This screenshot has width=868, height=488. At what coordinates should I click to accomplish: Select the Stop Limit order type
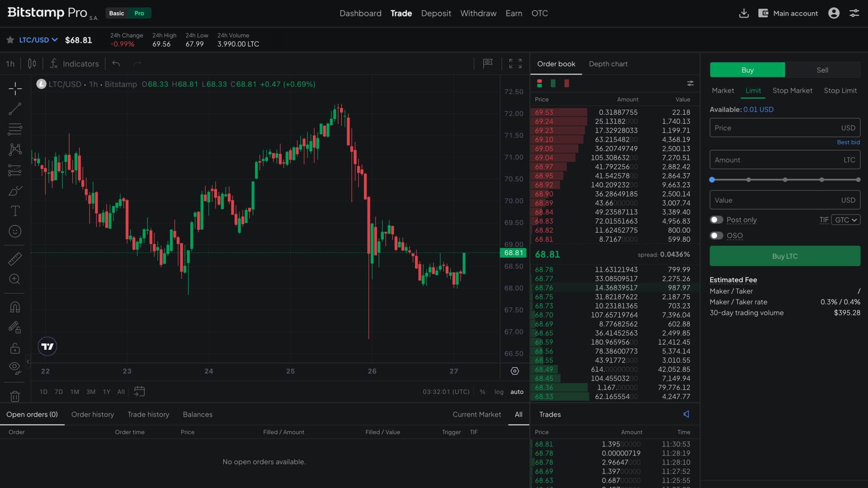point(840,90)
